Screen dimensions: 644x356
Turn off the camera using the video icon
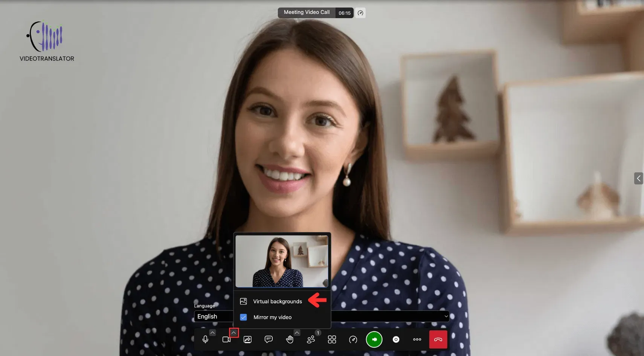pos(226,339)
